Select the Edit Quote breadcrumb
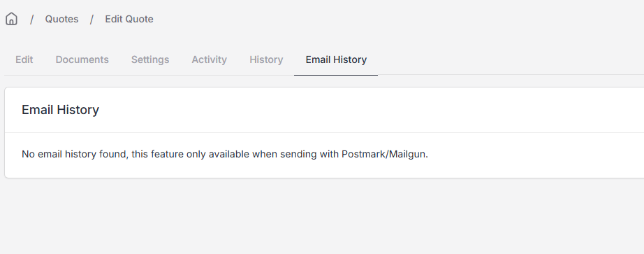Image resolution: width=644 pixels, height=254 pixels. [129, 19]
